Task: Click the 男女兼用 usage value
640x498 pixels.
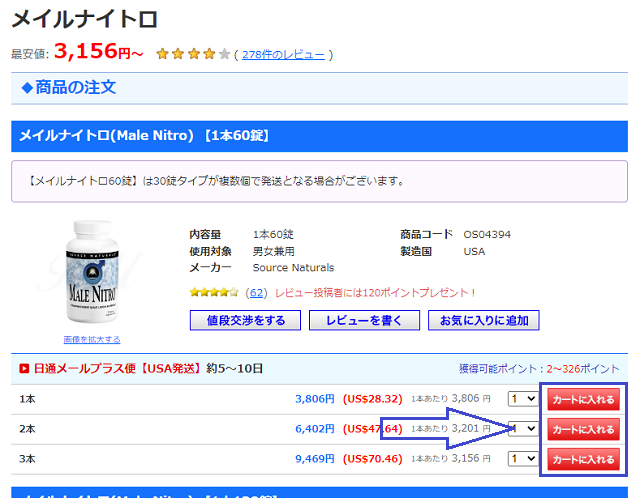Action: 273,251
